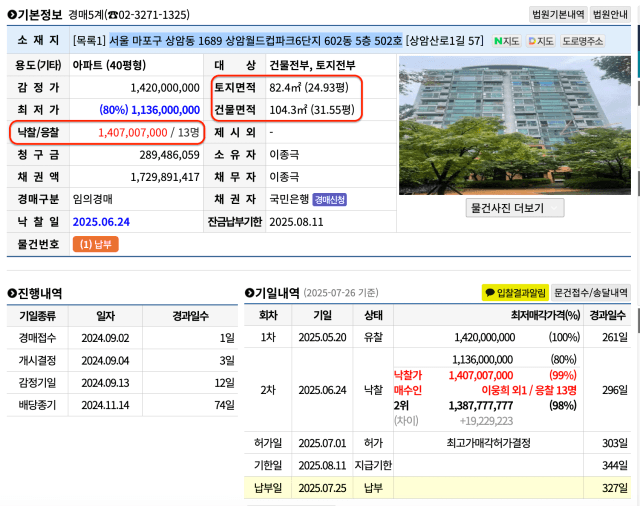Click the 배당종기 row date 2024.11.14
This screenshot has height=506, width=640.
click(105, 405)
